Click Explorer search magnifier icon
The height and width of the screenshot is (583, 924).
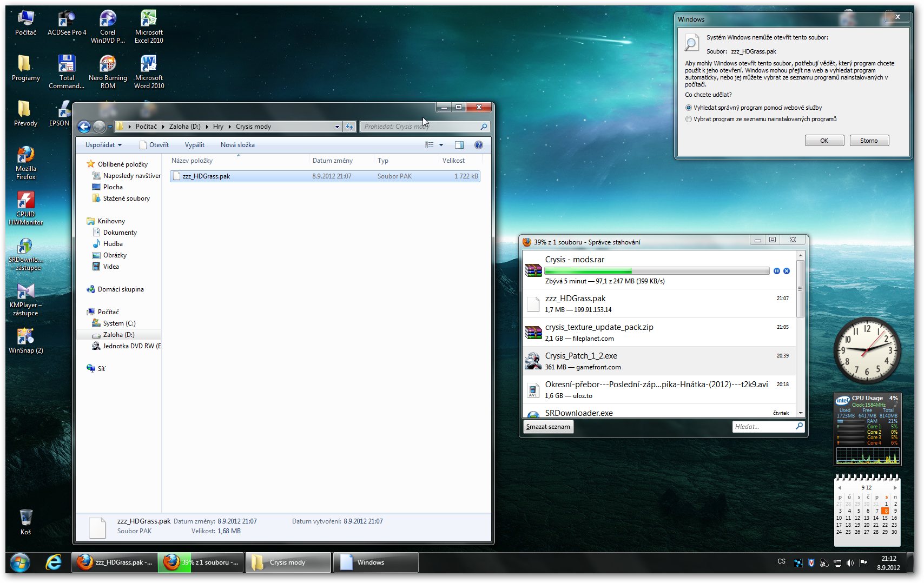pyautogui.click(x=484, y=127)
